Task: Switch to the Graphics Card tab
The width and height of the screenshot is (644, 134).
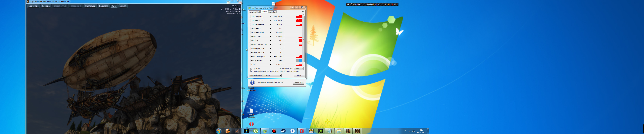Action: pos(255,12)
